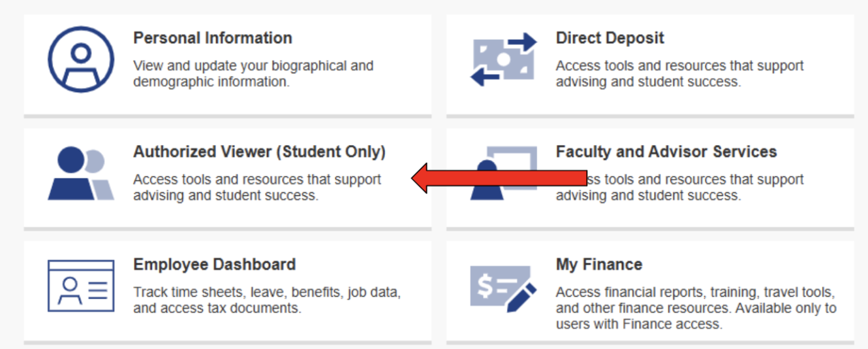The height and width of the screenshot is (349, 868).
Task: Click the 'View and update your biographical' description
Action: [253, 74]
